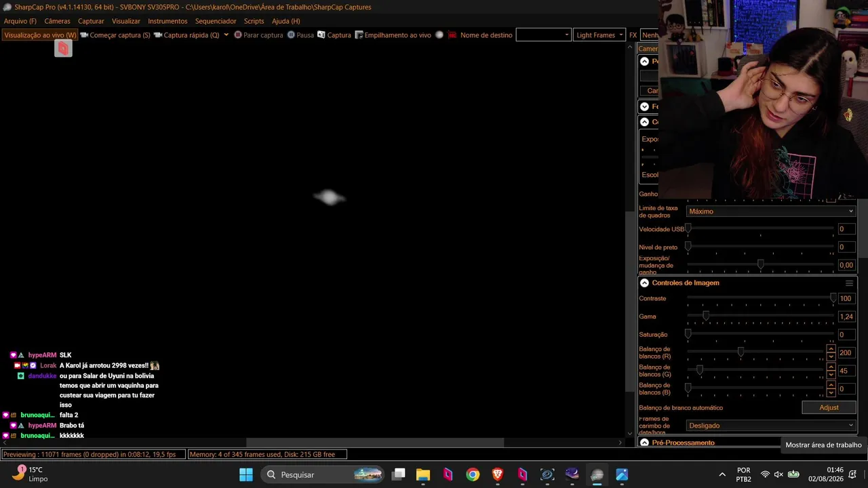Open Nome de destino dropdown
Viewport: 868px width, 488px height.
click(543, 35)
